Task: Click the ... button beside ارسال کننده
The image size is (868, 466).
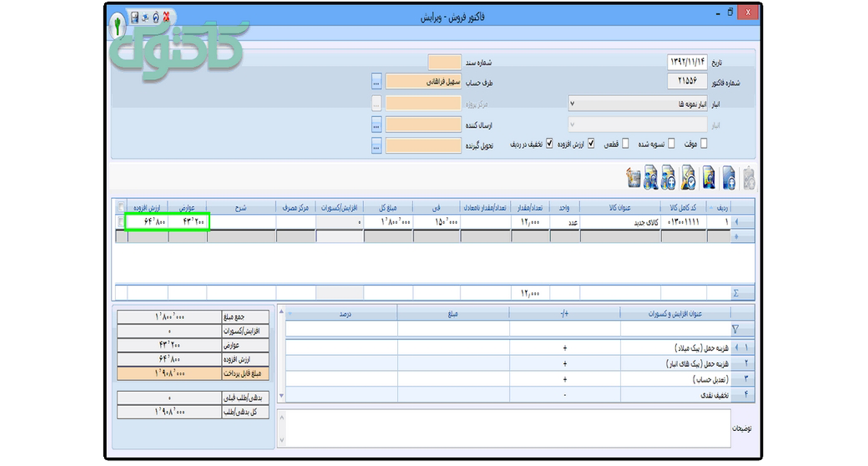Action: [x=376, y=124]
